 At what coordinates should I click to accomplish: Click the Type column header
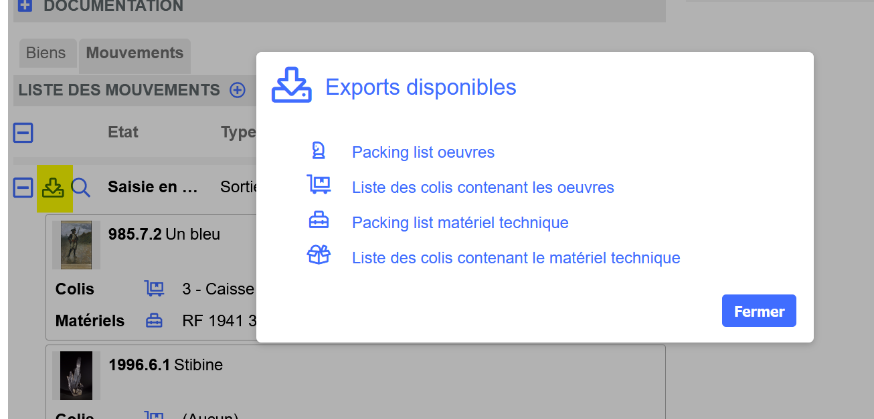pyautogui.click(x=238, y=132)
